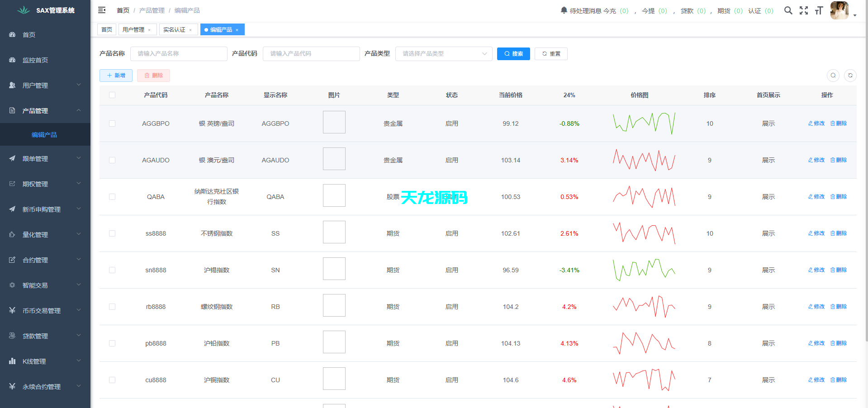Tick the checkbox next to sn8888
This screenshot has width=868, height=408.
point(112,270)
